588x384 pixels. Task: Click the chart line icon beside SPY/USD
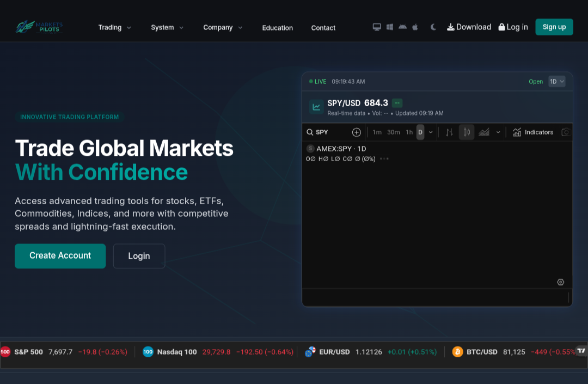(x=316, y=107)
